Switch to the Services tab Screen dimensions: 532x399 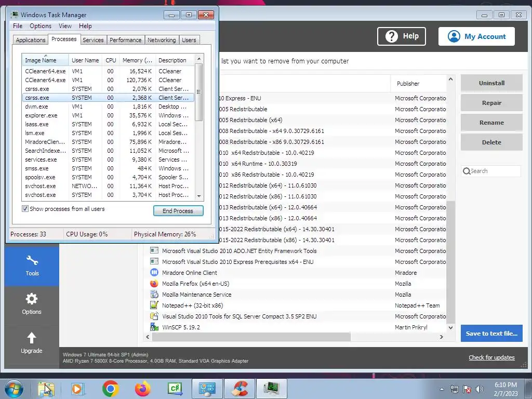point(93,40)
